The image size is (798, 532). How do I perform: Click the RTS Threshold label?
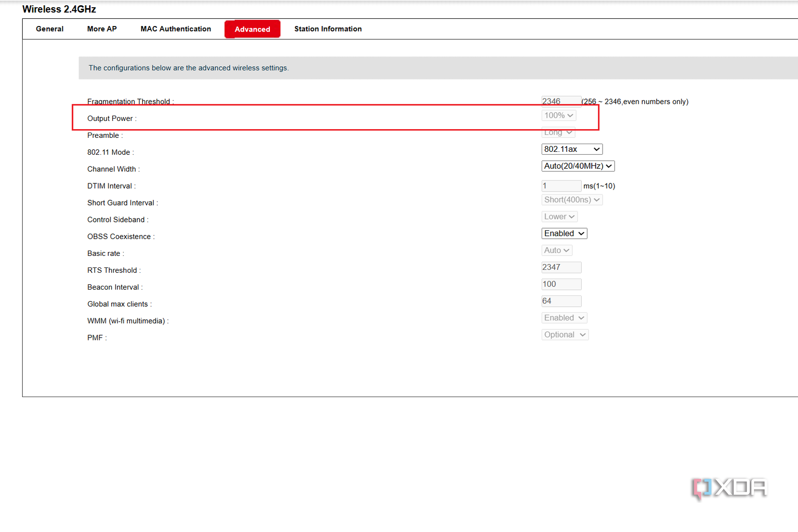[x=114, y=270]
